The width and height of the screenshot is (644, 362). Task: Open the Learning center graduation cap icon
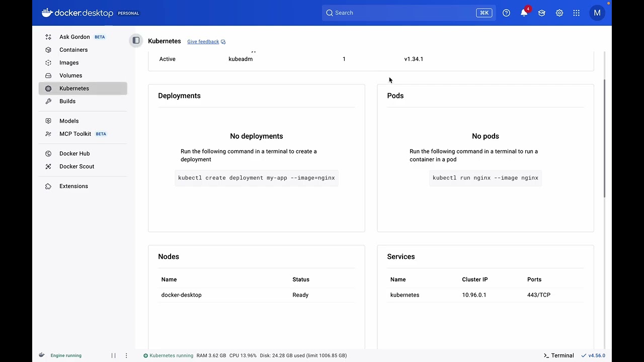pos(541,13)
